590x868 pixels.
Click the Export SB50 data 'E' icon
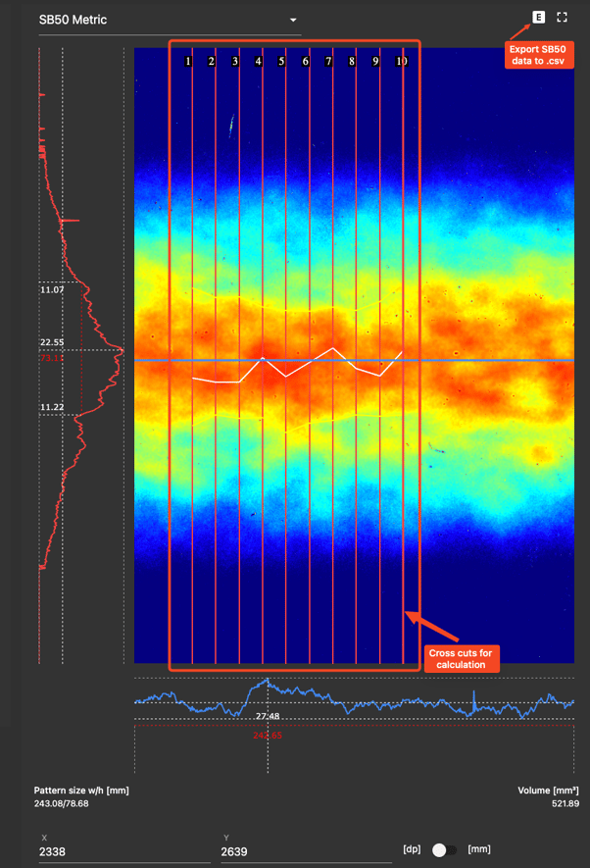pos(538,17)
